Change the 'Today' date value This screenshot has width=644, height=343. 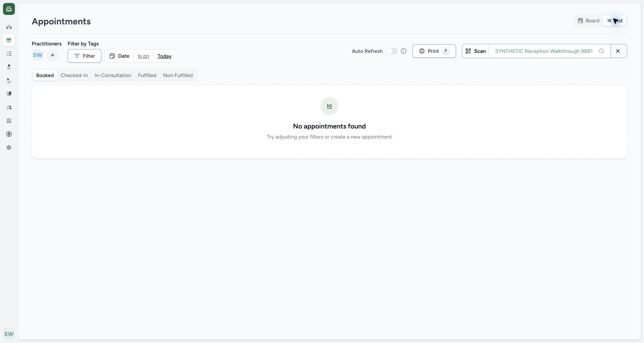pyautogui.click(x=164, y=56)
